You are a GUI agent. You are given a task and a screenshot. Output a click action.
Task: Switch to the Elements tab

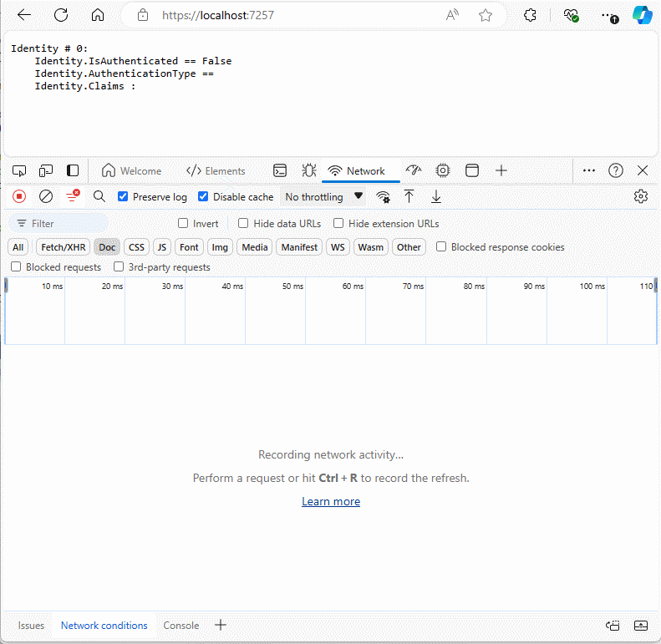[x=216, y=170]
